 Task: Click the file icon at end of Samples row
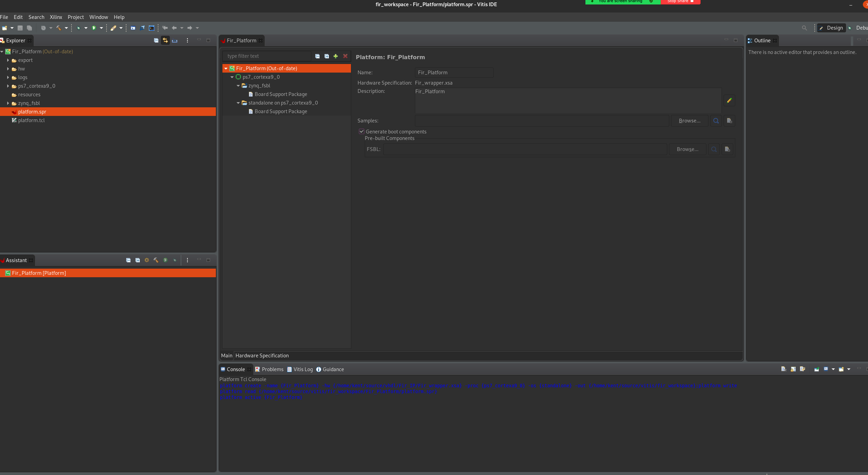pos(729,121)
